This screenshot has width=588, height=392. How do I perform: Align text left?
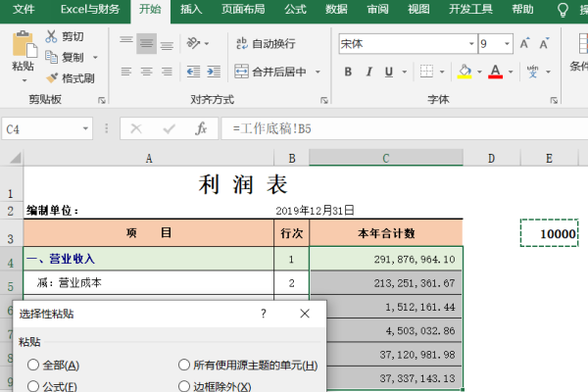pyautogui.click(x=126, y=72)
